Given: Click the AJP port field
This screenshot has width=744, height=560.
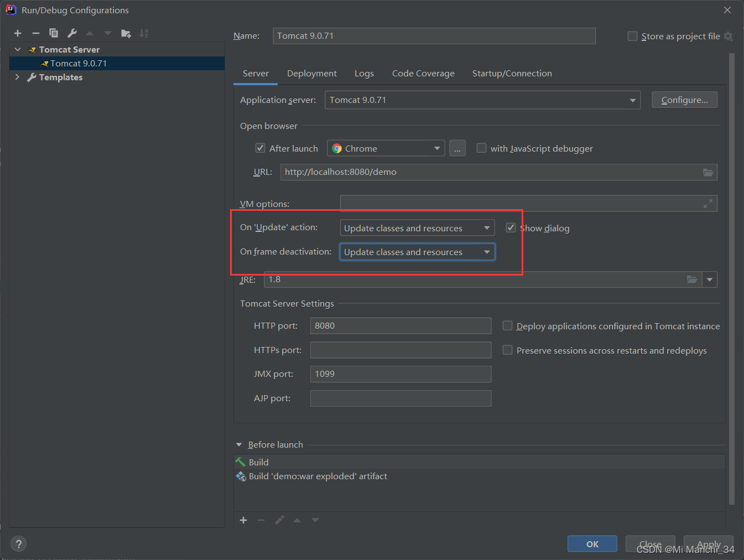Looking at the screenshot, I should tap(401, 398).
